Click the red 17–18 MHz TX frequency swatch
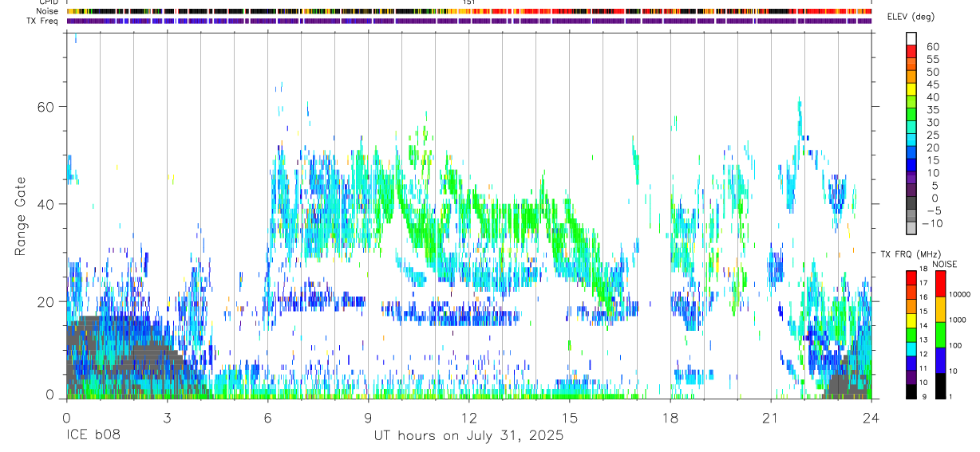Image resolution: width=980 pixels, height=452 pixels. tap(911, 277)
